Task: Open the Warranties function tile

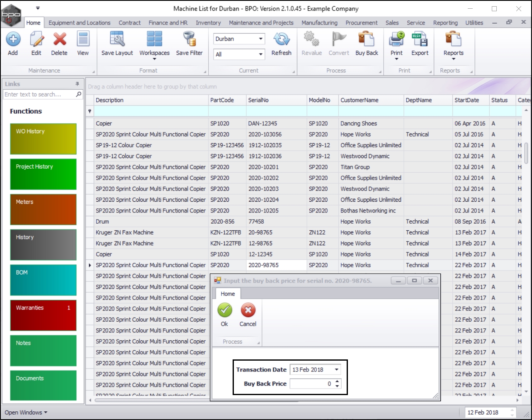Action: tap(43, 315)
